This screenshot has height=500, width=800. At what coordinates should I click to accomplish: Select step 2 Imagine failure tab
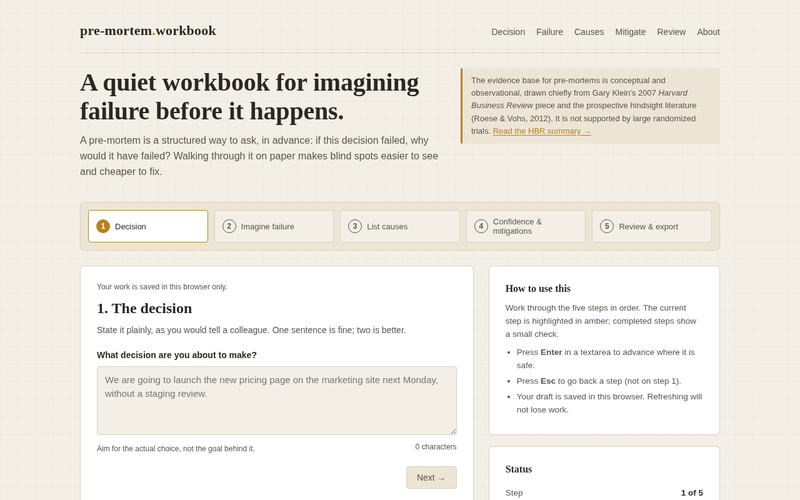tap(274, 226)
